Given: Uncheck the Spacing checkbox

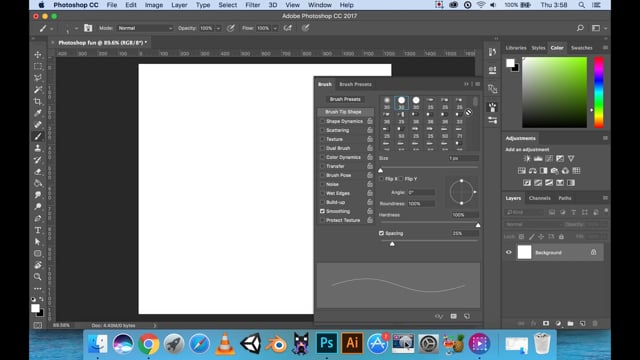Looking at the screenshot, I should [x=381, y=233].
